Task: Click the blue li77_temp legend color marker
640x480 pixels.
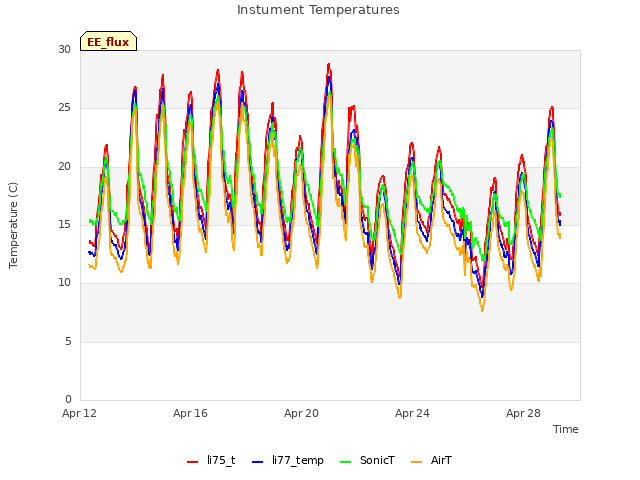Action: [258, 462]
